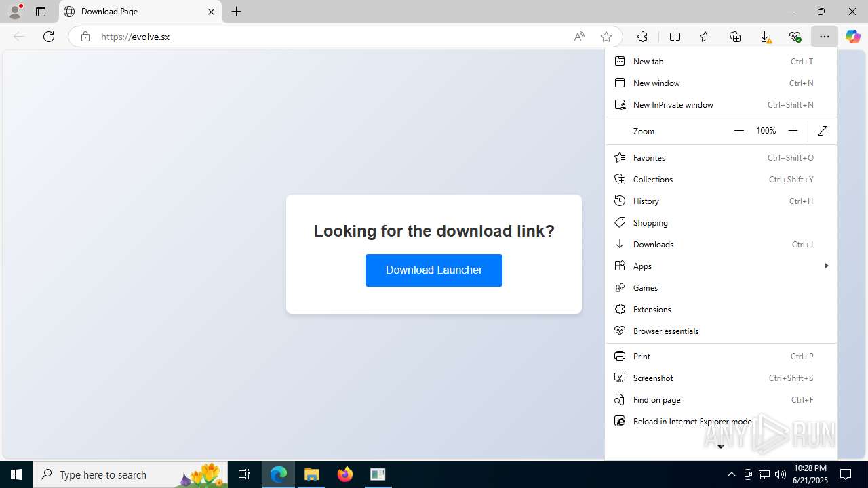Open volume control in system tray
868x488 pixels.
click(781, 474)
